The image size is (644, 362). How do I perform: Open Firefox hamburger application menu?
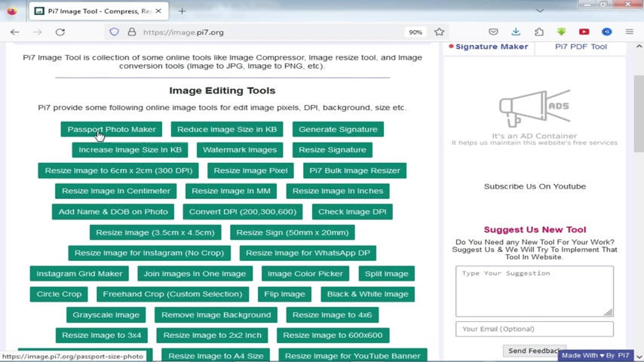pyautogui.click(x=629, y=32)
